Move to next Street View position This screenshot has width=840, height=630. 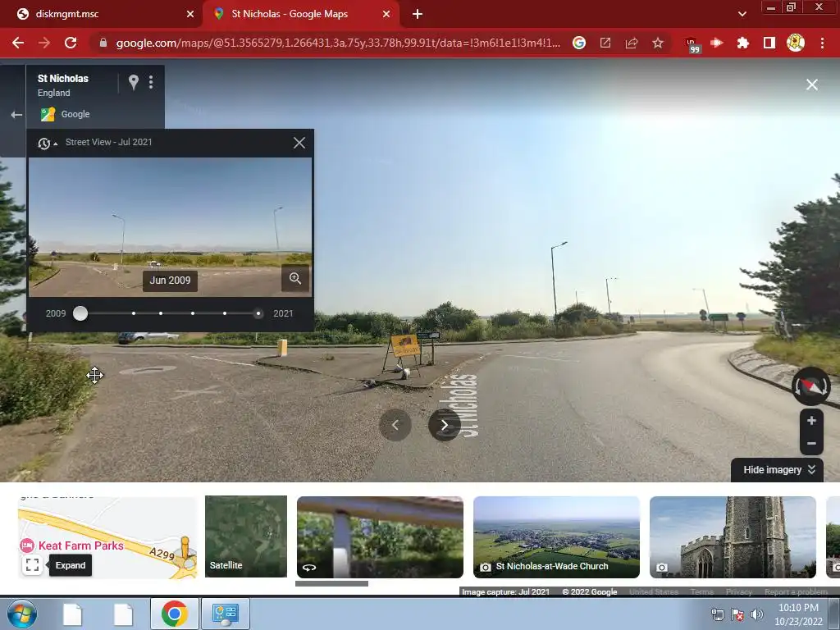[x=444, y=425]
